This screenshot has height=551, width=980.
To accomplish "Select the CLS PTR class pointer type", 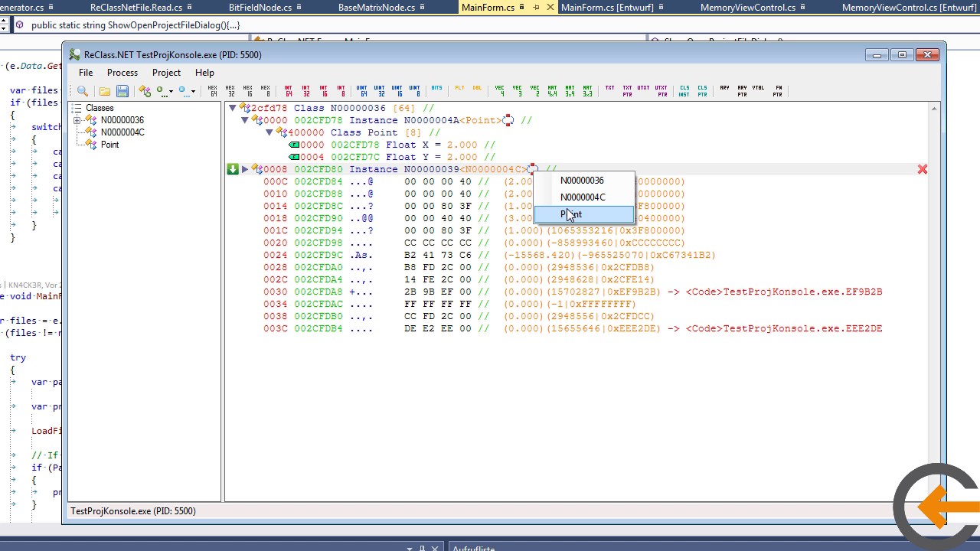I will pyautogui.click(x=703, y=91).
